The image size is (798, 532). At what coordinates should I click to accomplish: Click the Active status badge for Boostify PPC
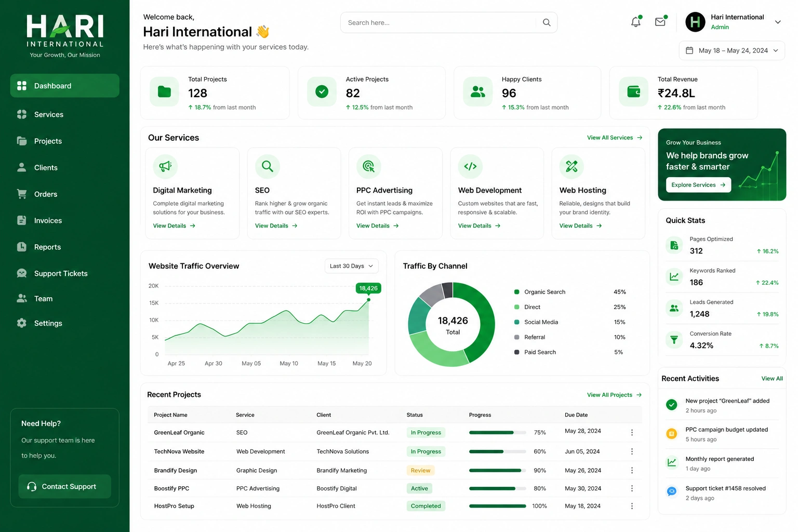coord(419,488)
